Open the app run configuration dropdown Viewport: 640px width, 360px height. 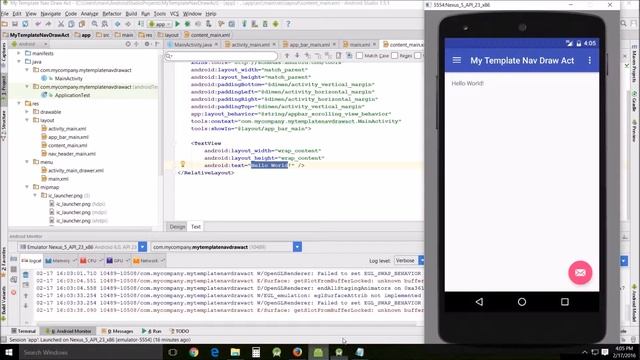[160, 24]
